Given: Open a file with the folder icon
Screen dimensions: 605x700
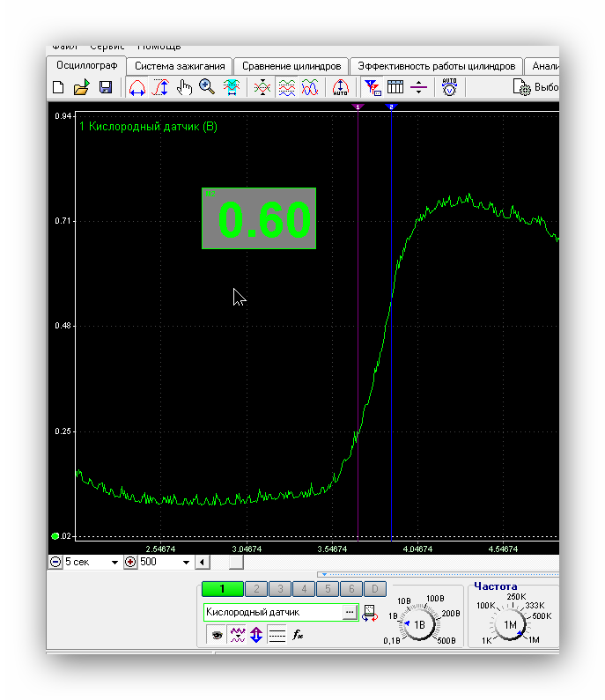Looking at the screenshot, I should click(x=82, y=87).
